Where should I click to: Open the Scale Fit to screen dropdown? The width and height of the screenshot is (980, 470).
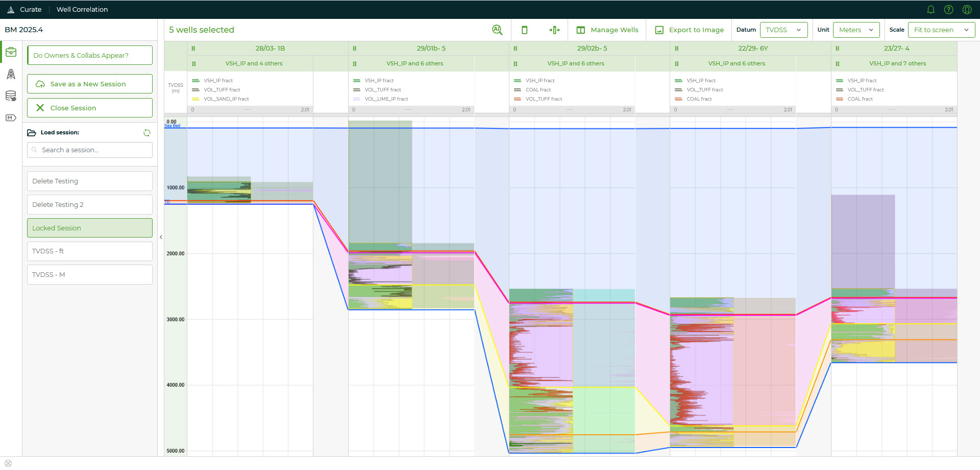point(941,30)
